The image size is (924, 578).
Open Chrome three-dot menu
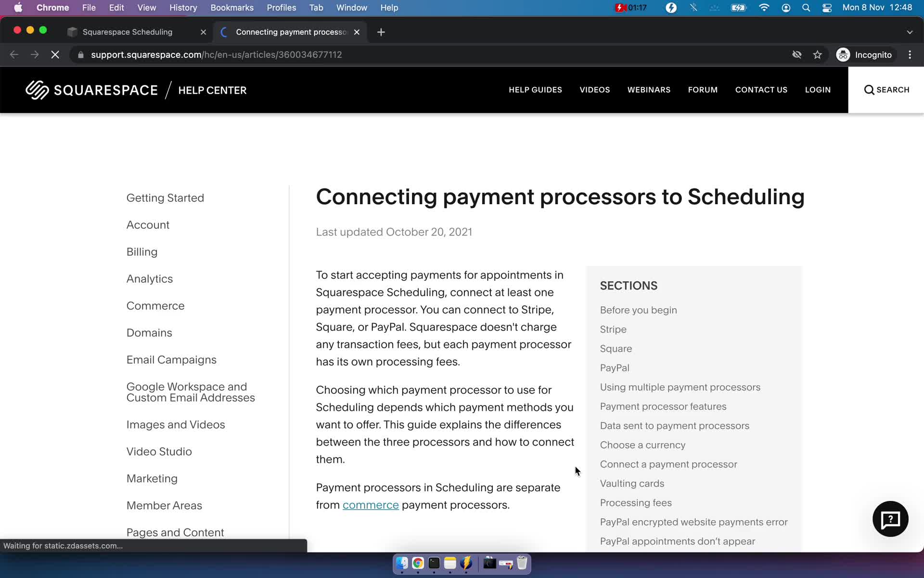point(910,55)
